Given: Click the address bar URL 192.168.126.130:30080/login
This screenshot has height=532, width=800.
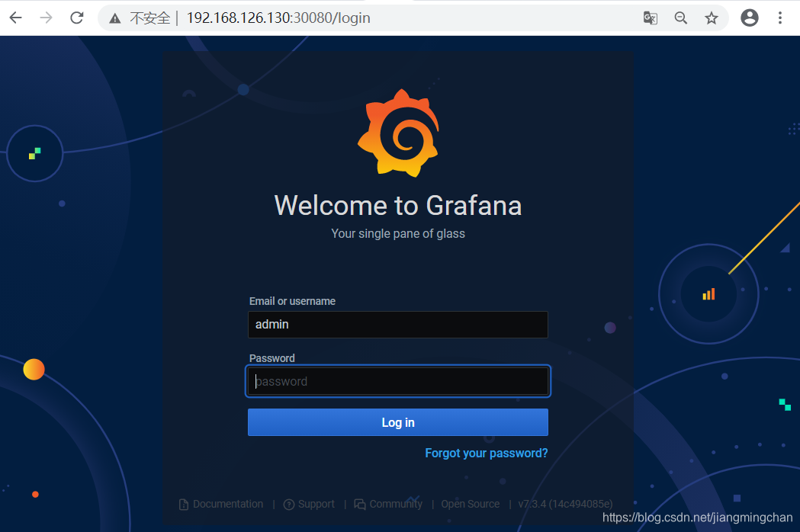Looking at the screenshot, I should coord(278,18).
